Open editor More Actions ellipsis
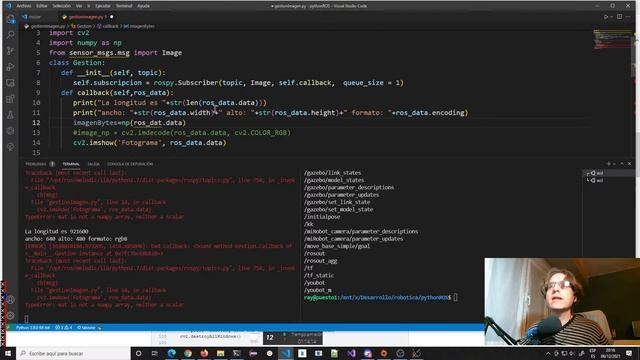Image resolution: width=640 pixels, height=360 pixels. pyautogui.click(x=628, y=17)
